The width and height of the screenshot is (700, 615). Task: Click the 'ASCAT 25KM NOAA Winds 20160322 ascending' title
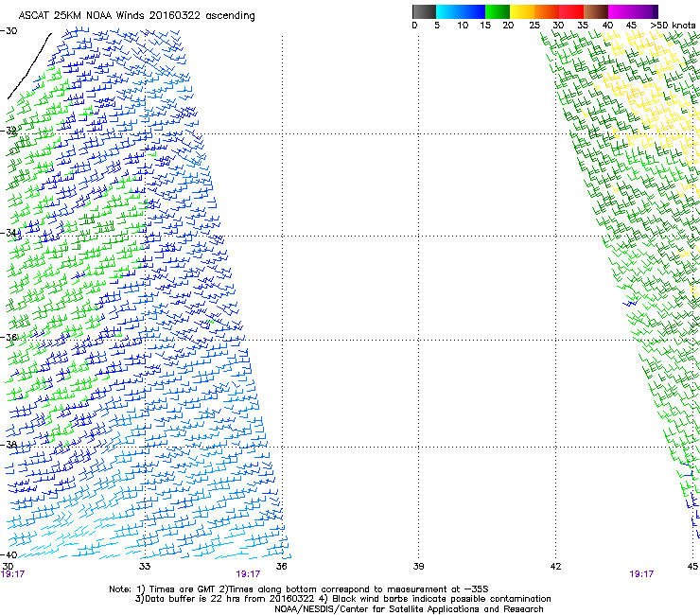[136, 16]
